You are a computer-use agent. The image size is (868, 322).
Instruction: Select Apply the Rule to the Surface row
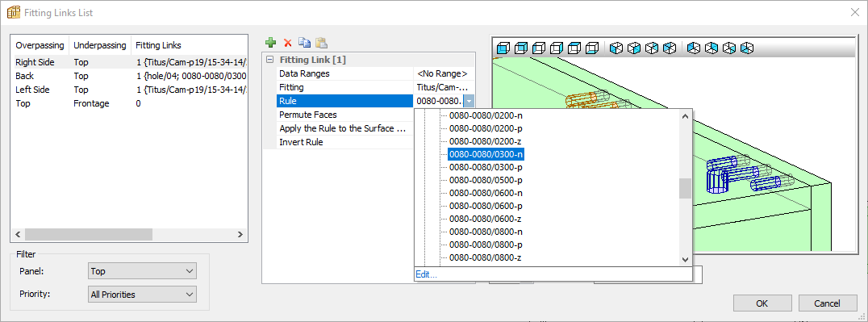(x=345, y=128)
